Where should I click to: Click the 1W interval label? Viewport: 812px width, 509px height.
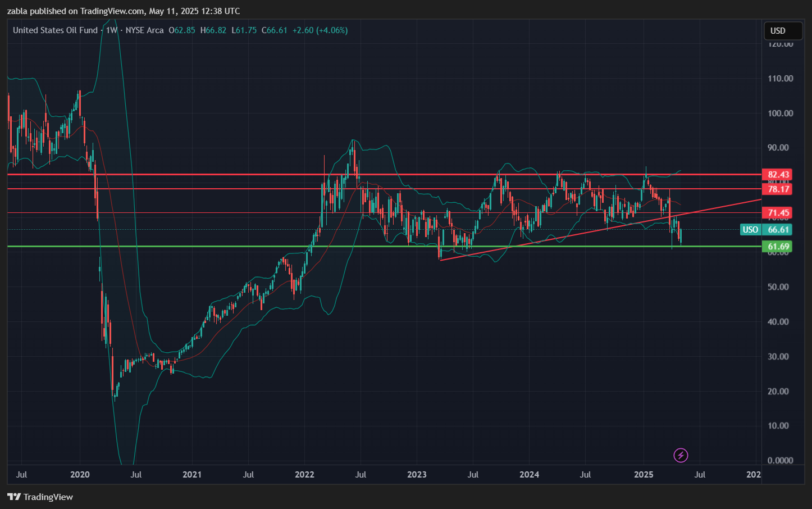point(112,30)
